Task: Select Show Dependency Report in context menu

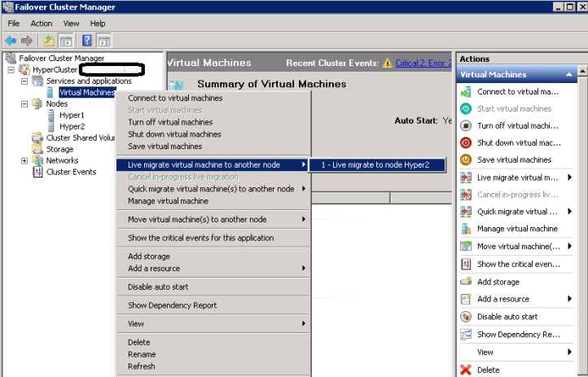Action: coord(173,305)
